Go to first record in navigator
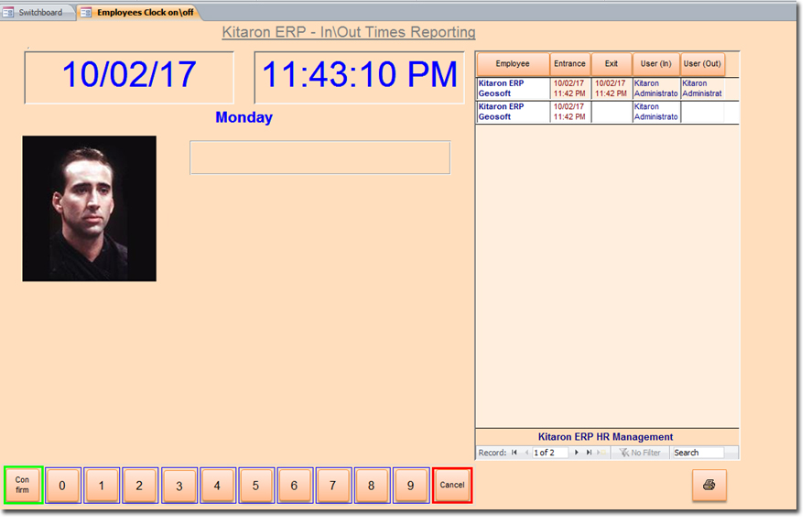This screenshot has height=525, width=812. (514, 453)
